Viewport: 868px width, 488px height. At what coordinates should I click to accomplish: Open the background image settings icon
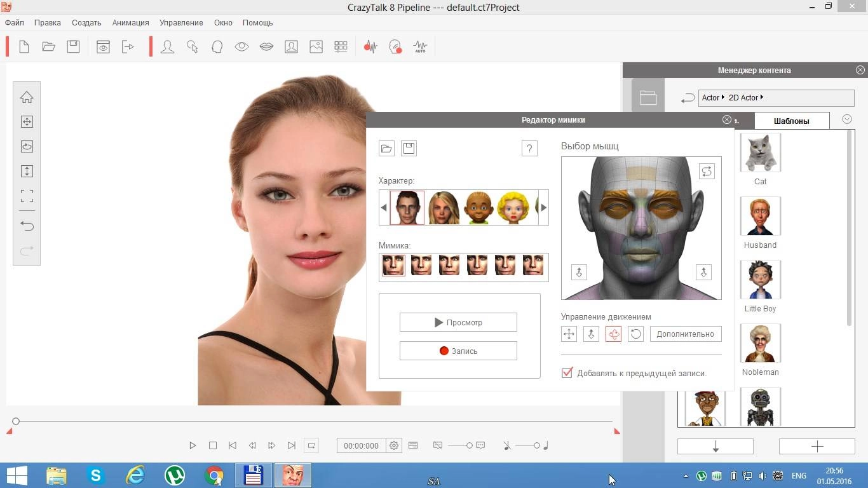[316, 46]
